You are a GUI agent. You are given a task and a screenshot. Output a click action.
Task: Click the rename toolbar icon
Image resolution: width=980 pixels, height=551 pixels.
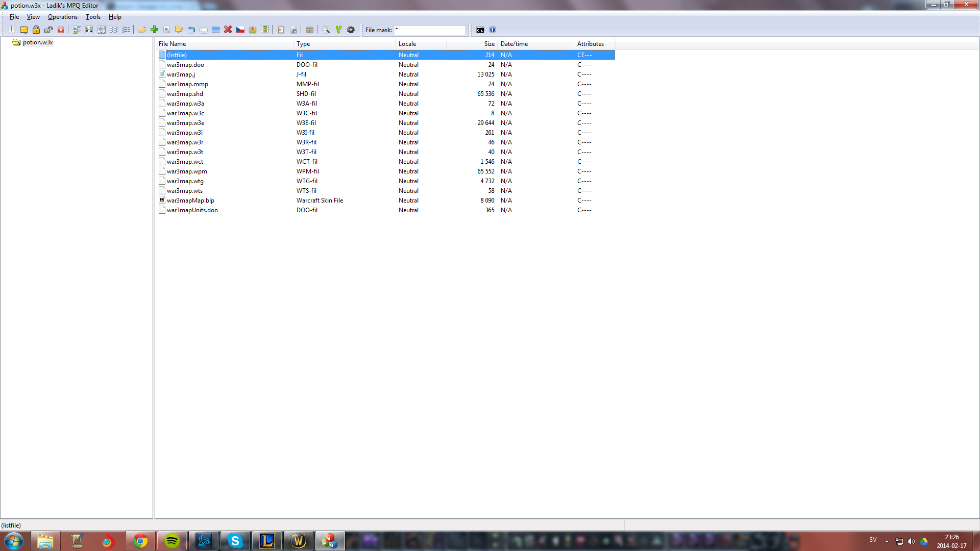[x=204, y=30]
